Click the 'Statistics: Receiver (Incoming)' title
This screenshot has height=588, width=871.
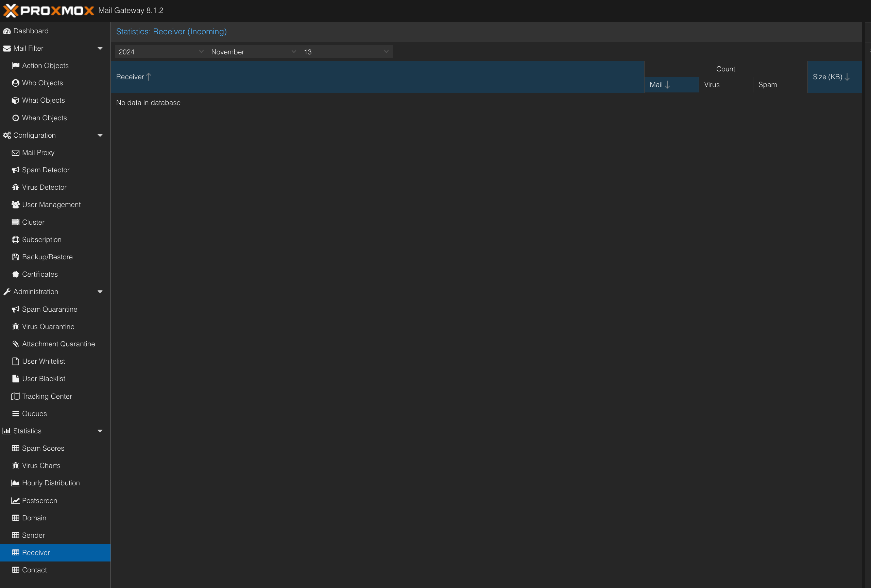[x=171, y=32]
